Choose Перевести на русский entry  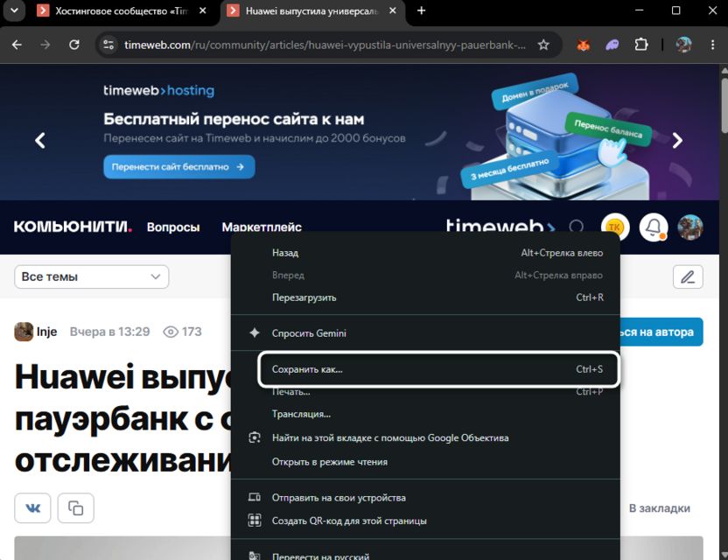coord(426,555)
